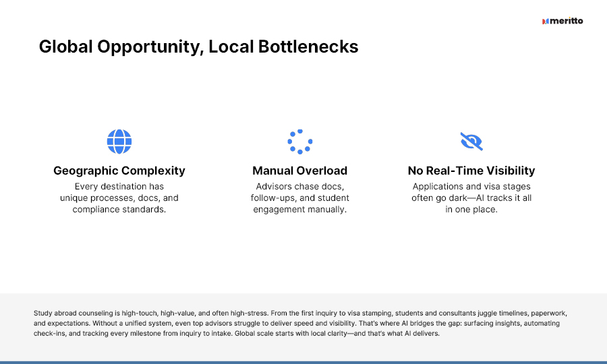
Task: Select the 'No Real-Time Visibility' heading
Action: coord(471,171)
